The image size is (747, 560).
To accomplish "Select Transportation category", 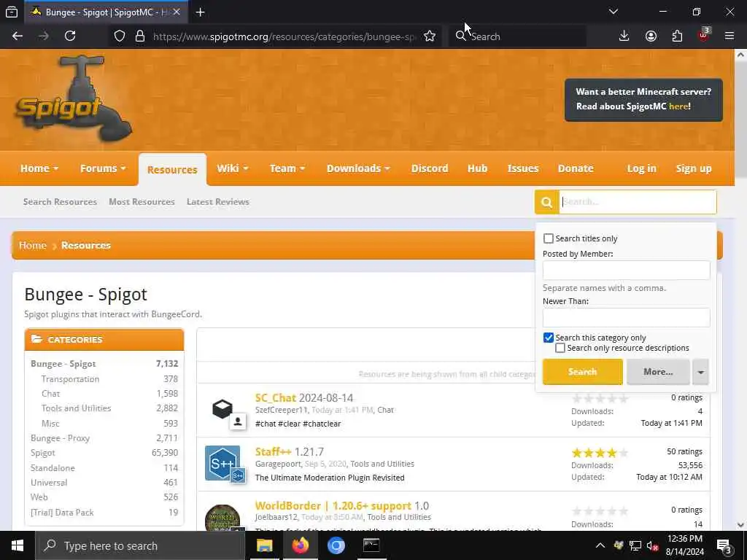I will pos(70,379).
